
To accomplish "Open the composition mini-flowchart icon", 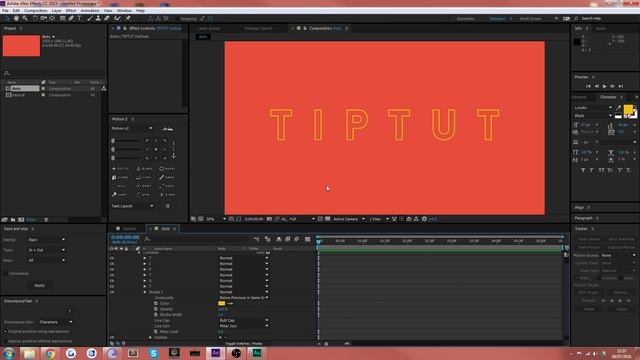I will click(256, 239).
